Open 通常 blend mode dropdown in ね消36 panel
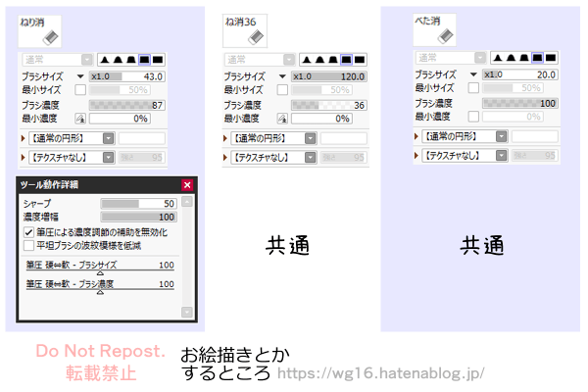 pos(260,60)
